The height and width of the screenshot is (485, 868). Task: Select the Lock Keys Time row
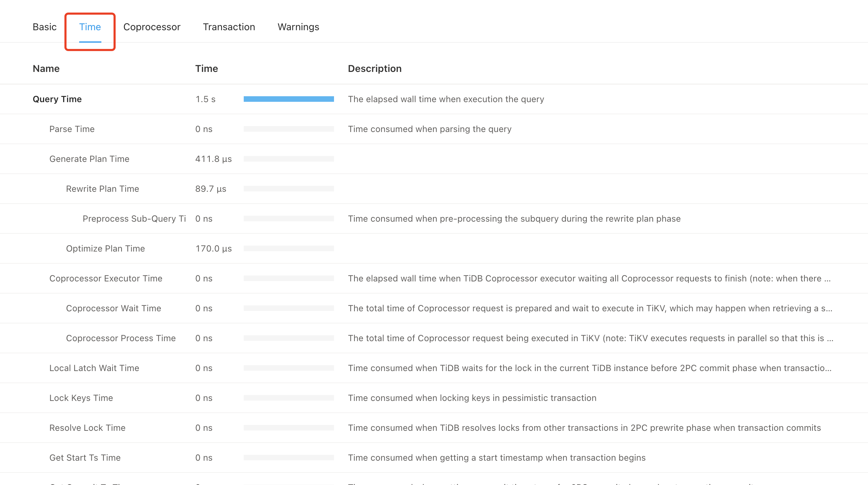(x=81, y=398)
